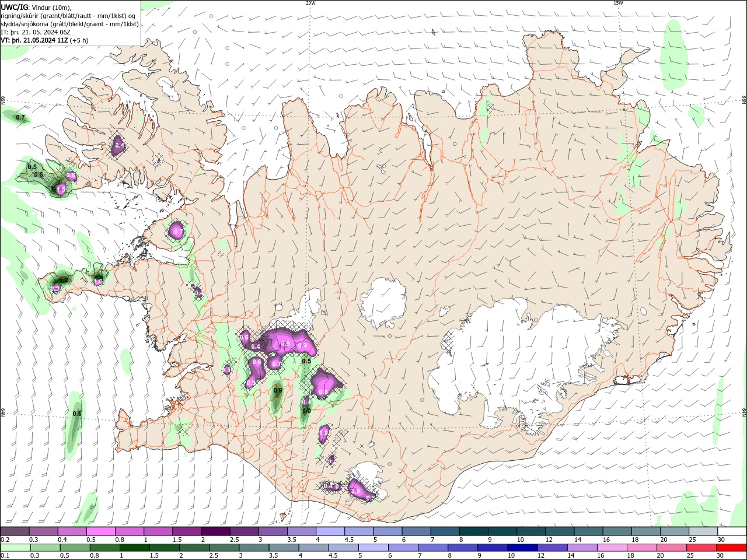Screen dimensions: 747x560
Task: Pick the crimson 25–30 swatch in lower legend
Action: [701, 548]
